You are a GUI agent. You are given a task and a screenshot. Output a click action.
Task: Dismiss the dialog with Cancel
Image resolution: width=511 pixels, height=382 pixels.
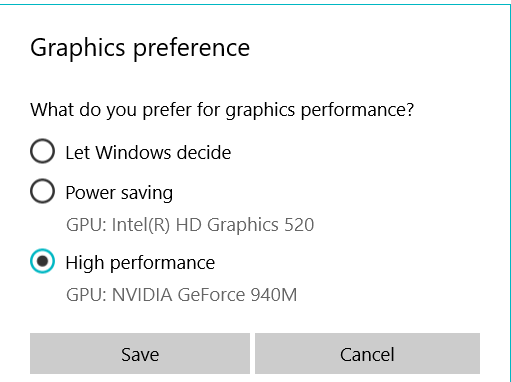pyautogui.click(x=367, y=354)
